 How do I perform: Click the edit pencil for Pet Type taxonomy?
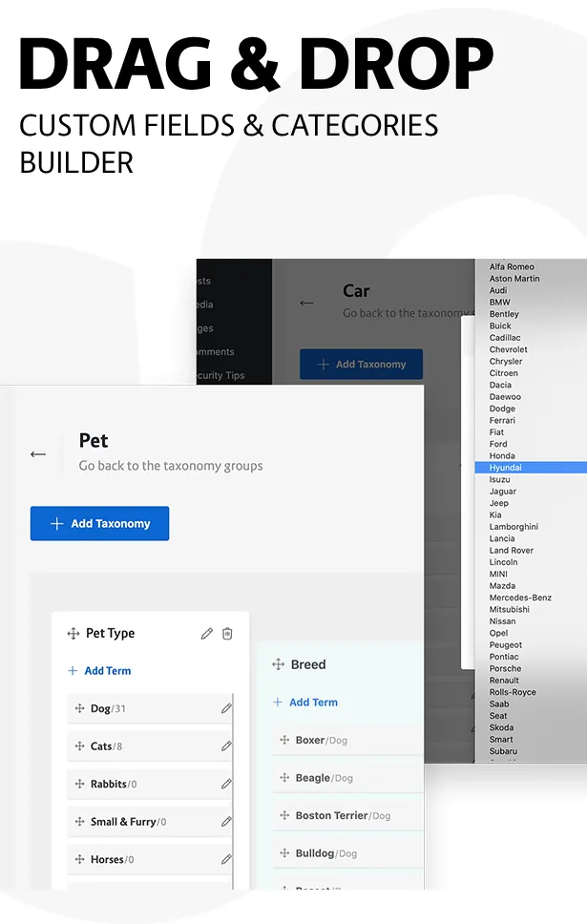[x=207, y=634]
